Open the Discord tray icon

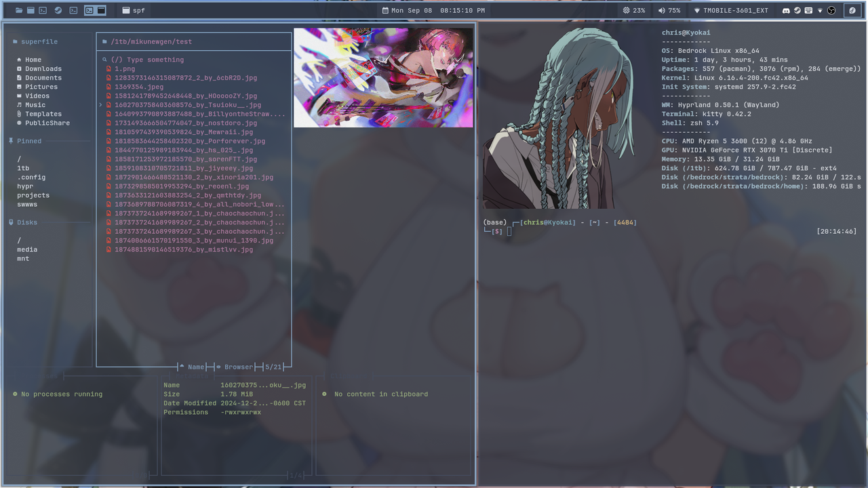click(x=786, y=10)
